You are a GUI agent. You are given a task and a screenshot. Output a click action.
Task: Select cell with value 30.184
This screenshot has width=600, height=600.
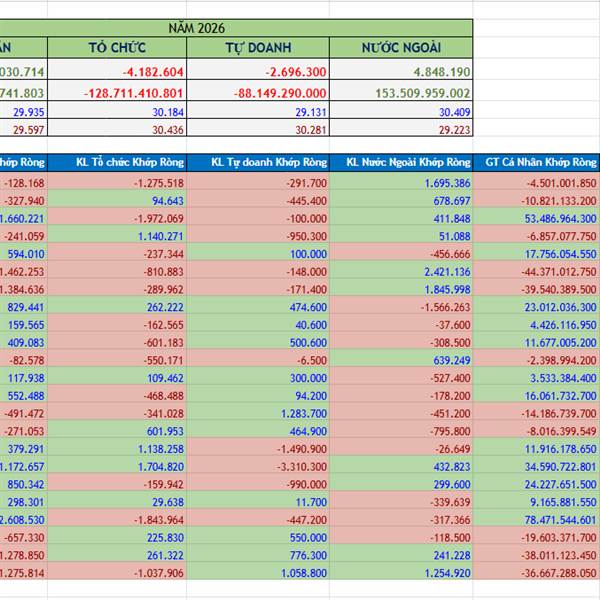point(117,110)
